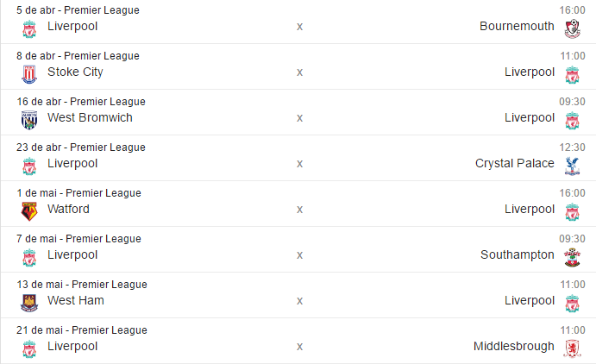The width and height of the screenshot is (596, 364).
Task: Select the West Ham team name
Action: click(x=76, y=300)
